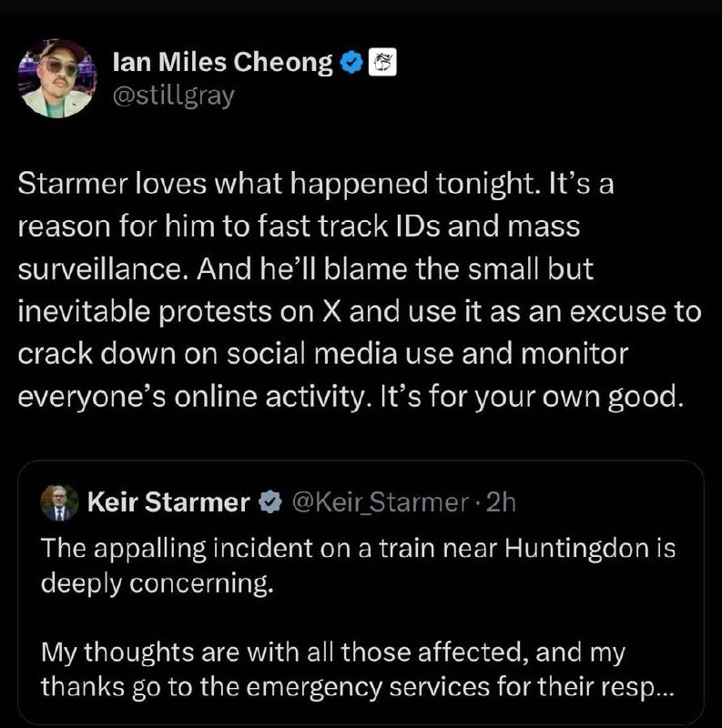Open Keir Starmer's small avatar in quoted tweet

click(60, 503)
